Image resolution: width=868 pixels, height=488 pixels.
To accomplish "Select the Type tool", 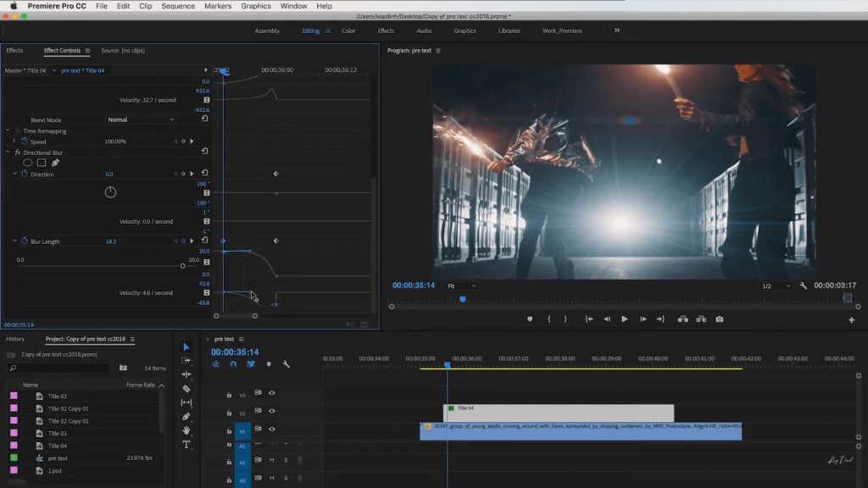I will click(x=186, y=444).
